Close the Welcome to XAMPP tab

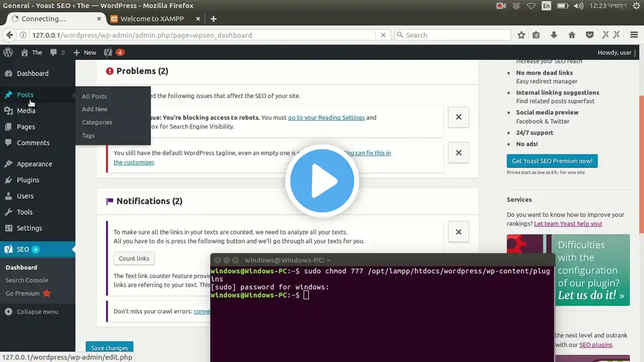click(198, 19)
